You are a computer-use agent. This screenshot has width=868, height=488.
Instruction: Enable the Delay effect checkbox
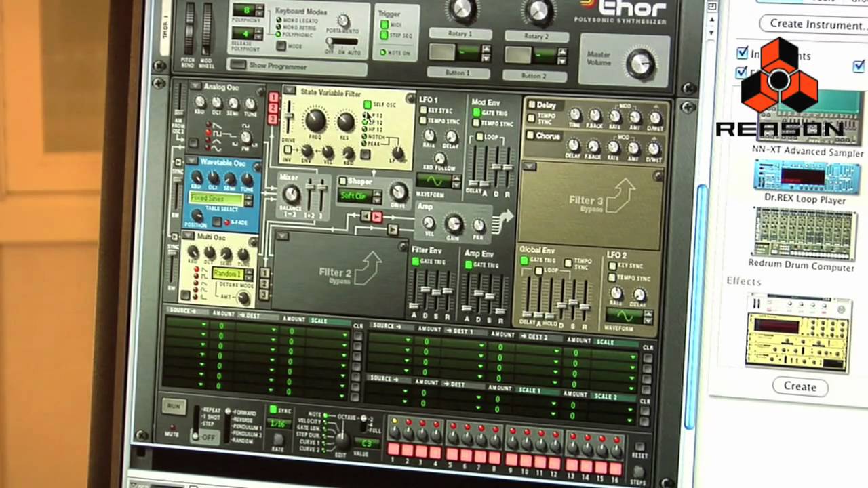click(x=532, y=105)
